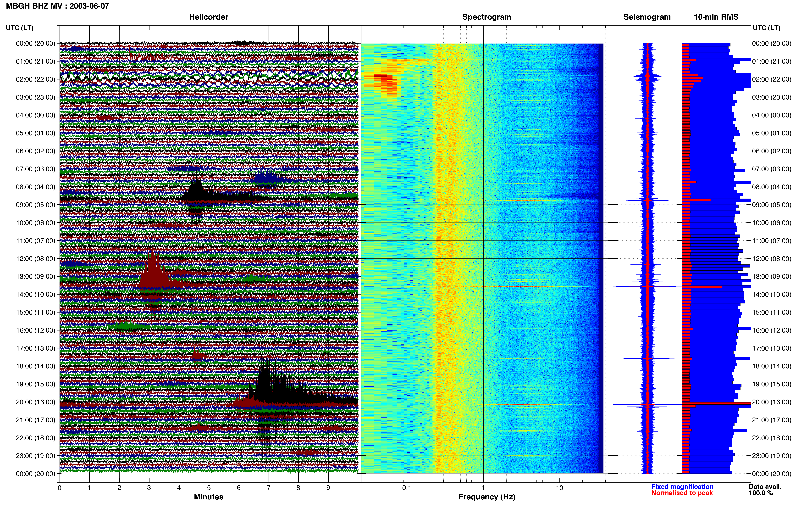Click the right 'UTC (LT)' axis label
This screenshot has height=508, width=812.
pyautogui.click(x=766, y=28)
